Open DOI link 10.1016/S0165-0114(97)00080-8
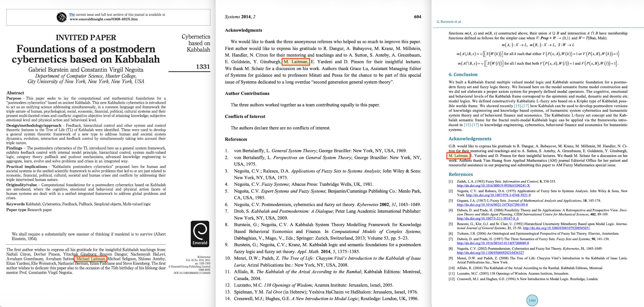This screenshot has height=307, width=644. pos(493,243)
